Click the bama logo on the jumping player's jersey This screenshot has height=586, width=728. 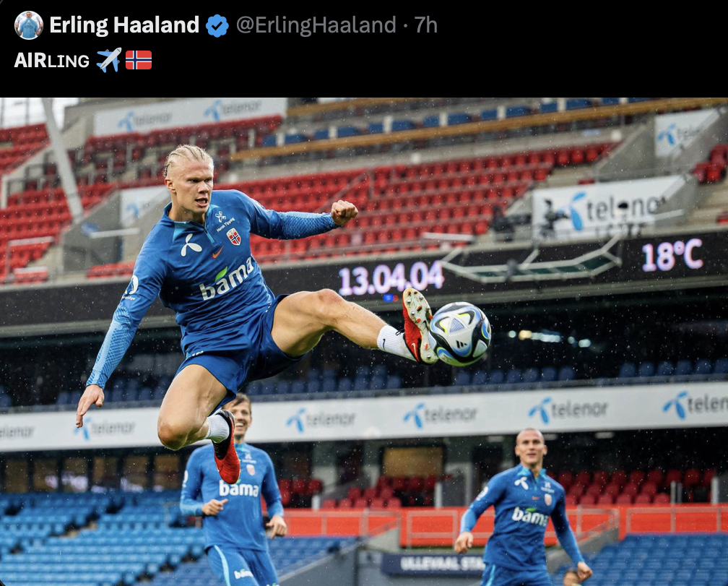[227, 280]
